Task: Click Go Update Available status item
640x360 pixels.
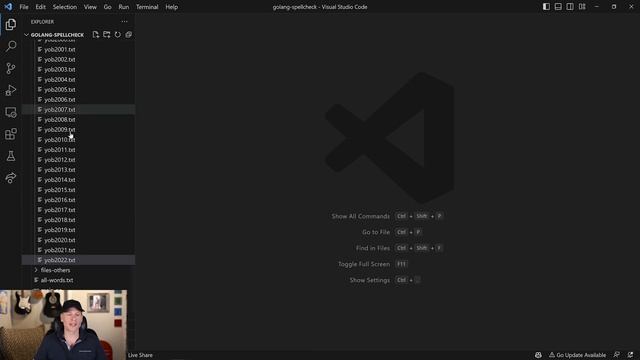Action: point(577,355)
